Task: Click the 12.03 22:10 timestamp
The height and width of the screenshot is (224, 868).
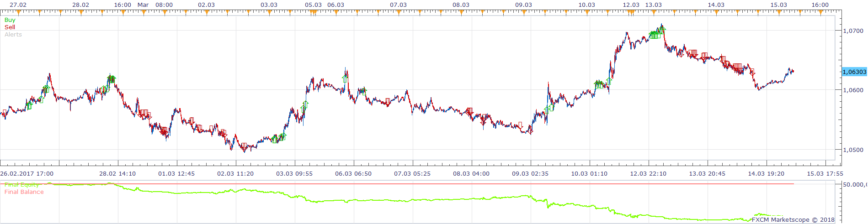Action: click(648, 174)
